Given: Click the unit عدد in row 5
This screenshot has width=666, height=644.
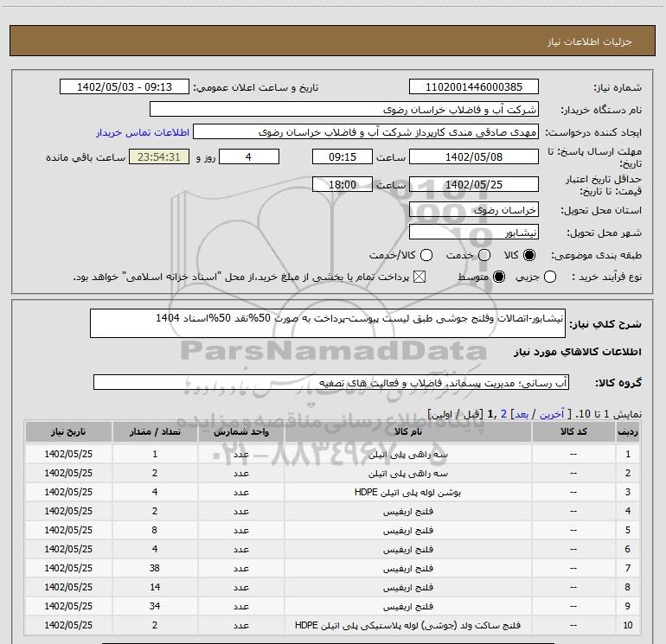Looking at the screenshot, I should pos(240,530).
